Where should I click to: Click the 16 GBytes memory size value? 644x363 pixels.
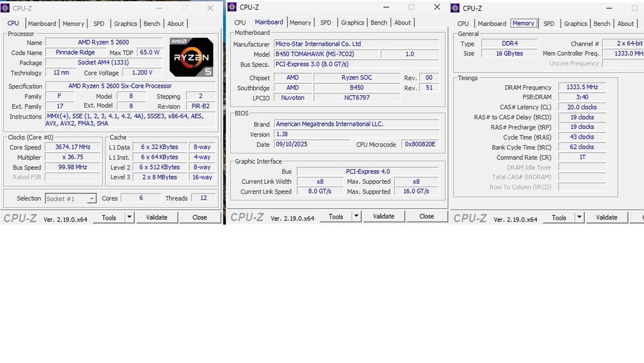click(509, 54)
